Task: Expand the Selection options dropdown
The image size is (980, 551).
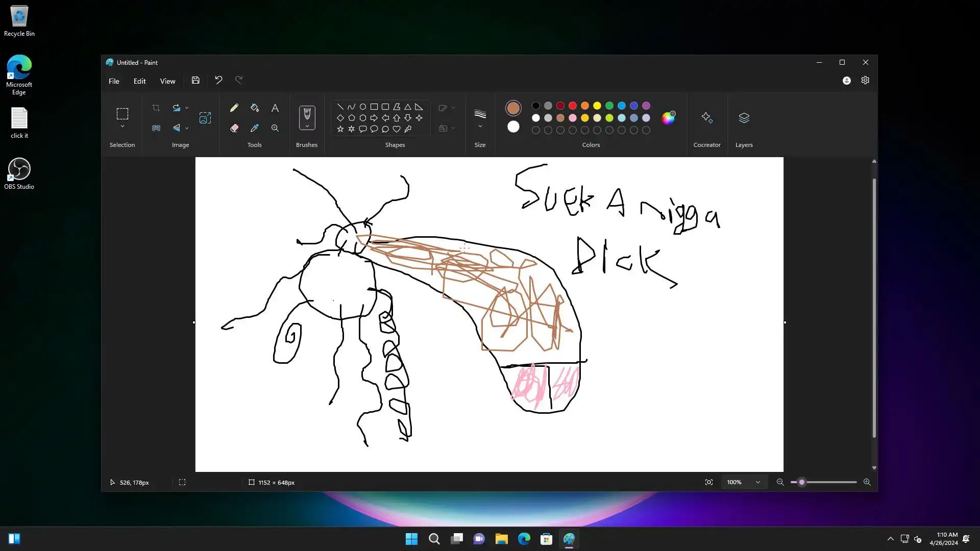Action: [x=122, y=127]
